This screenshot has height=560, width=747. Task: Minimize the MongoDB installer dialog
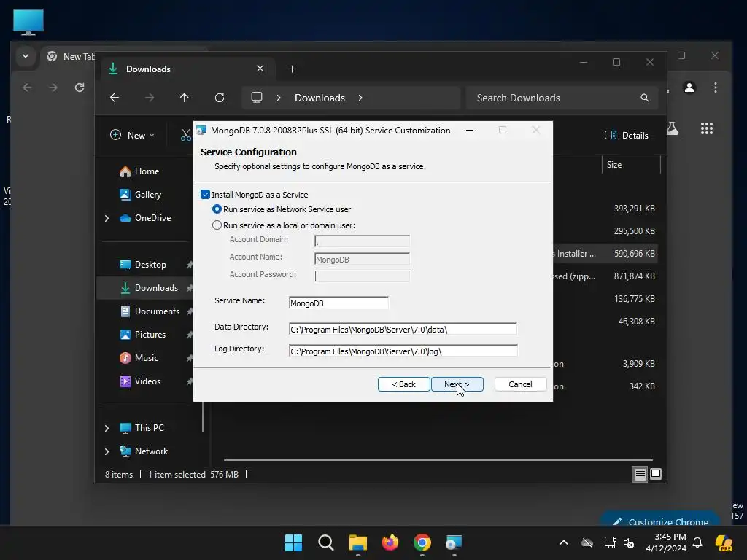coord(470,130)
